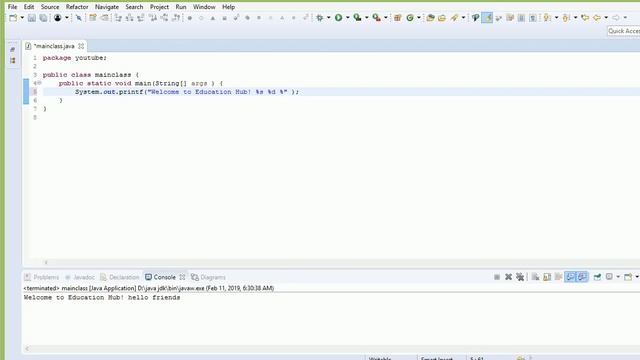The height and width of the screenshot is (360, 640).
Task: Close the mainclass.java editor tab
Action: click(81, 46)
